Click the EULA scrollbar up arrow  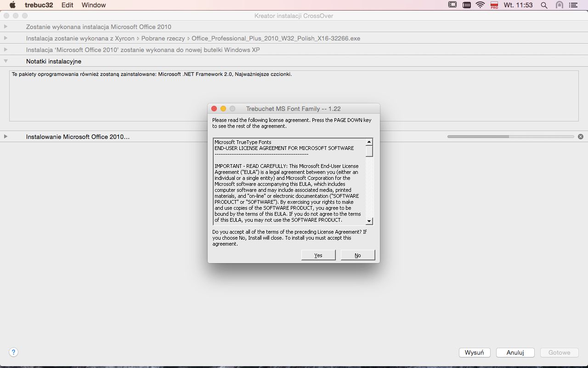[369, 142]
